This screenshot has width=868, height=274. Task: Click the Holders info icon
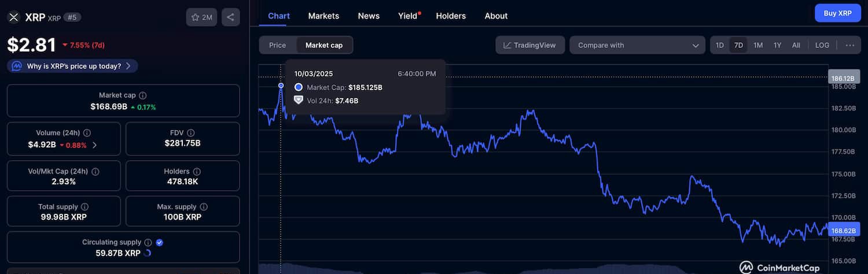(x=197, y=172)
